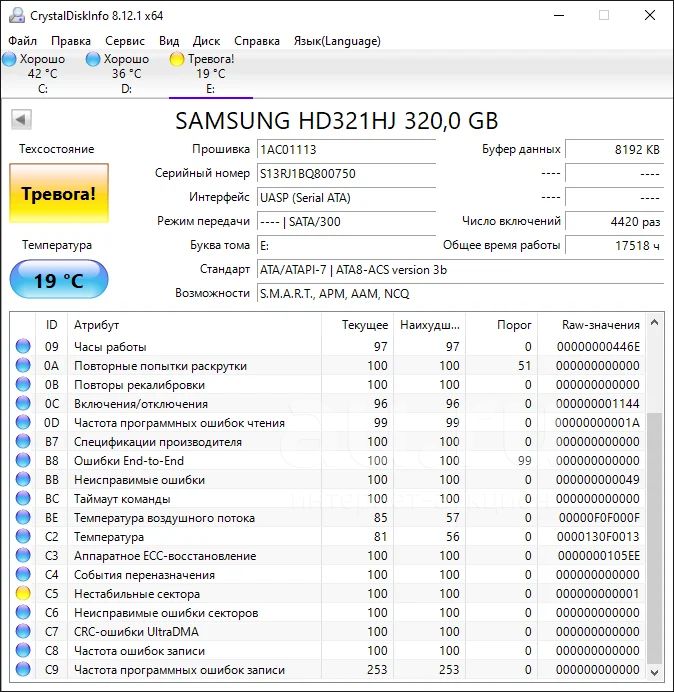Click status orb in row C8
The width and height of the screenshot is (674, 692).
(23, 650)
